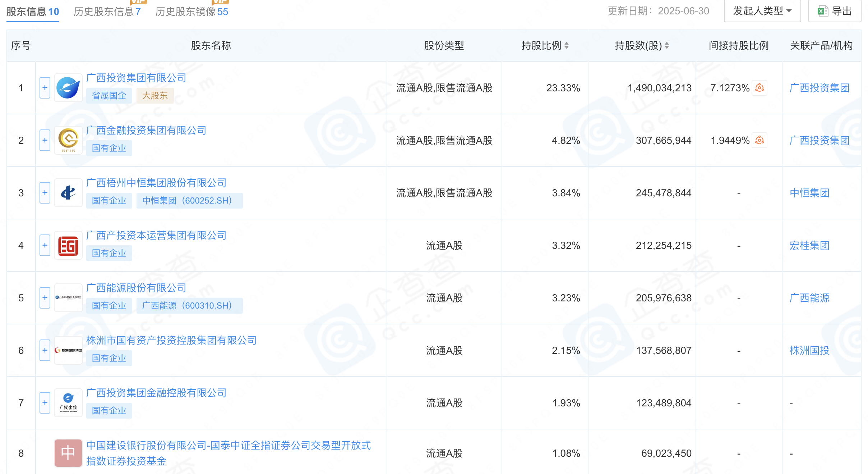
Task: Click the pink 中 avatar in row 8
Action: pyautogui.click(x=68, y=453)
